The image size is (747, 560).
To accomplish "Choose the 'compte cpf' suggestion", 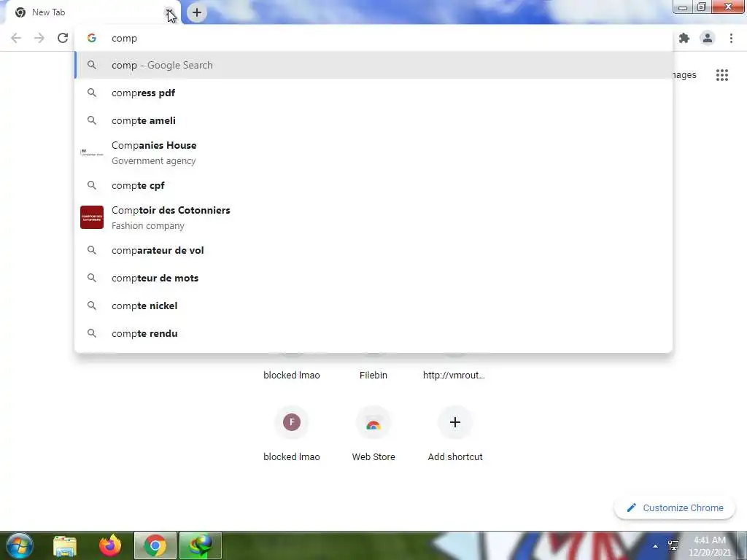I will pyautogui.click(x=373, y=185).
